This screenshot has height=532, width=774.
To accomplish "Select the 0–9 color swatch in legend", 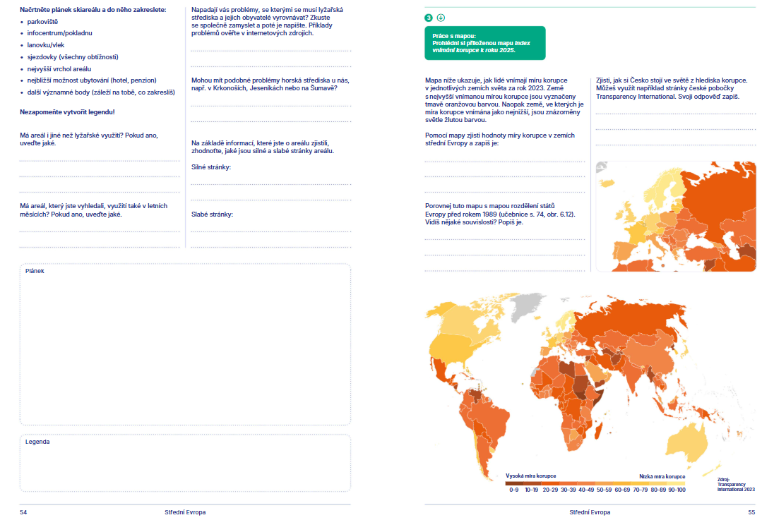I will click(514, 484).
